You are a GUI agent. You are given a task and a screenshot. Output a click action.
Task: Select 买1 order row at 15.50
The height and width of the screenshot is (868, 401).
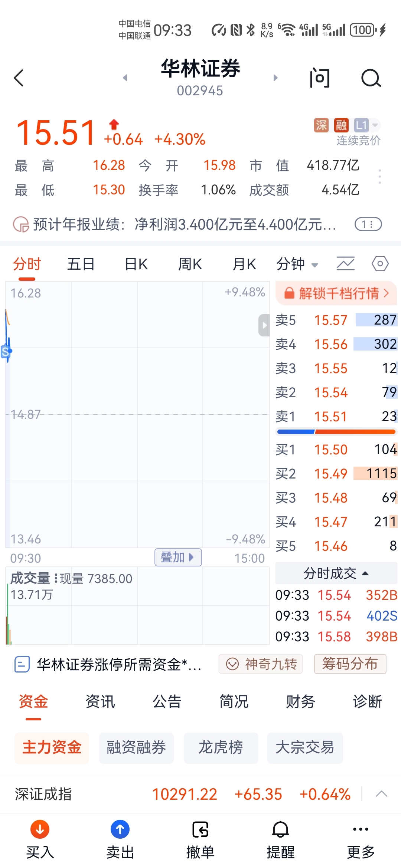tap(336, 449)
